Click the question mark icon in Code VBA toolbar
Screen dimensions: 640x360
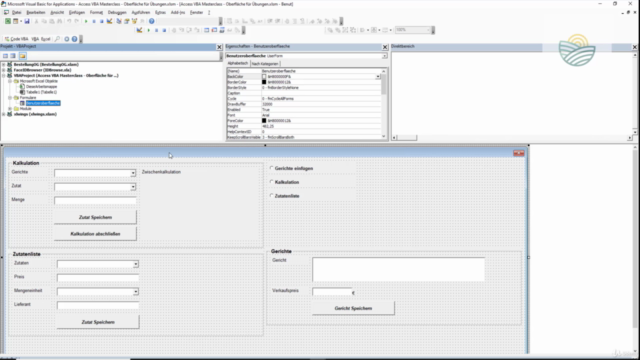click(74, 39)
